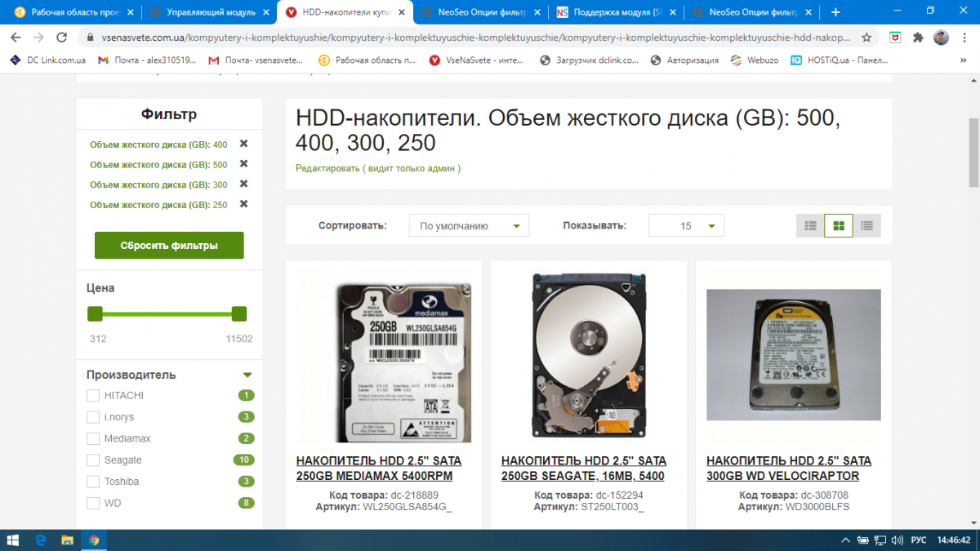Click the Seagate hard drive thumbnail
Viewport: 980px width, 551px height.
pyautogui.click(x=589, y=356)
